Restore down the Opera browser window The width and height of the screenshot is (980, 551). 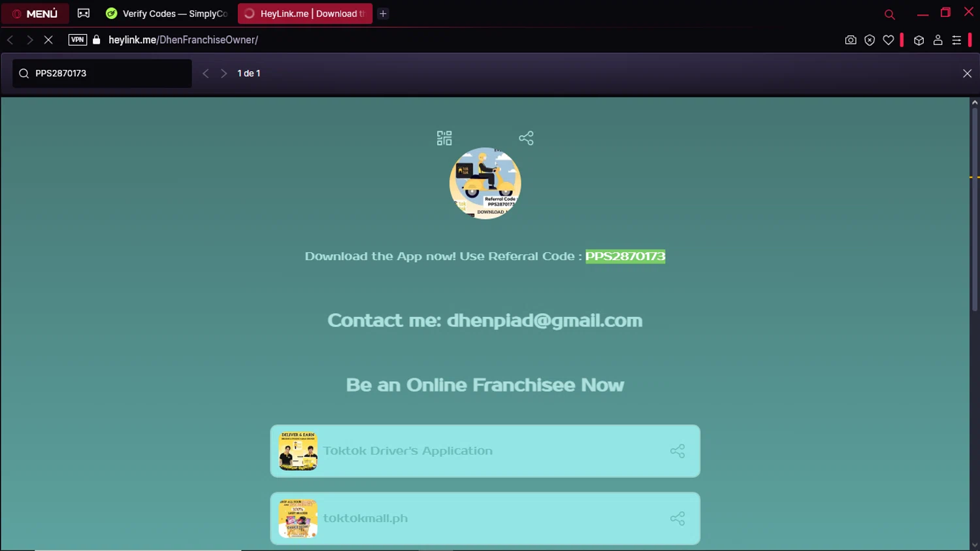(x=945, y=12)
